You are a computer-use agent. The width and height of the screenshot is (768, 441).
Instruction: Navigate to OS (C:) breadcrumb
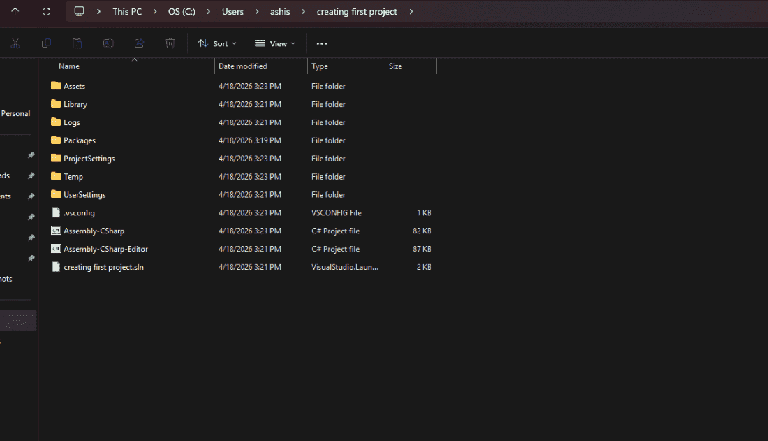coord(182,12)
